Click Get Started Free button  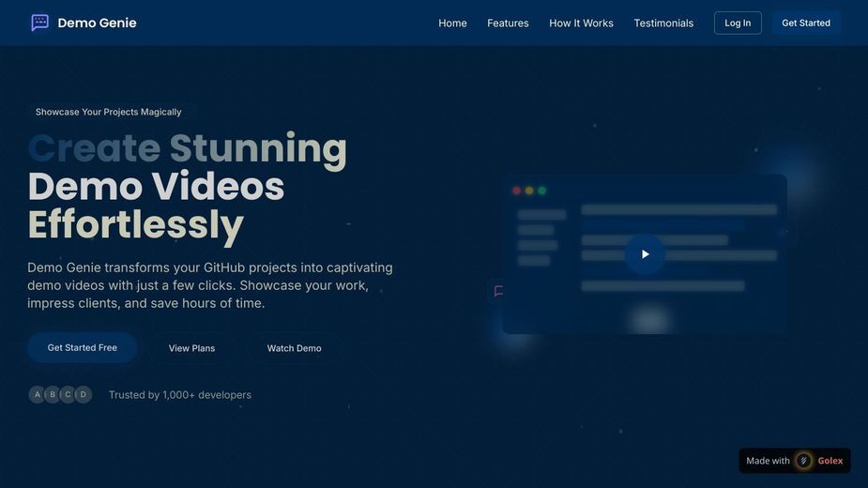coord(83,348)
